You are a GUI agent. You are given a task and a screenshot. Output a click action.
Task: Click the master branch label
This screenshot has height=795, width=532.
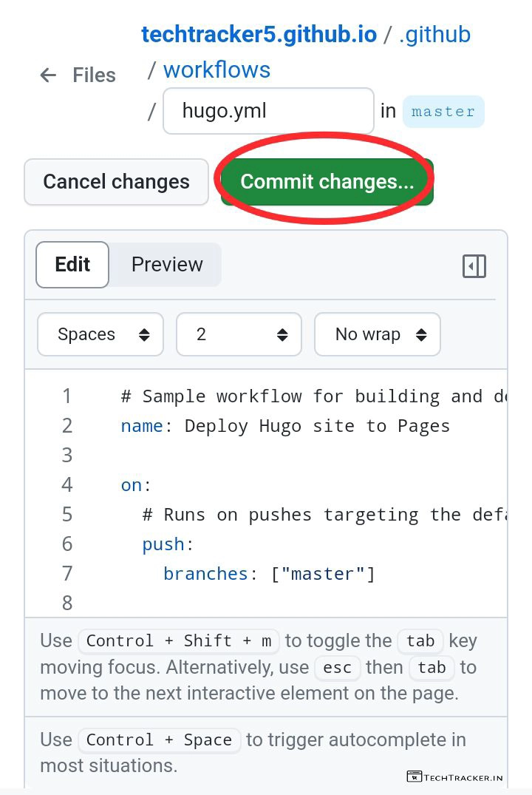[443, 112]
